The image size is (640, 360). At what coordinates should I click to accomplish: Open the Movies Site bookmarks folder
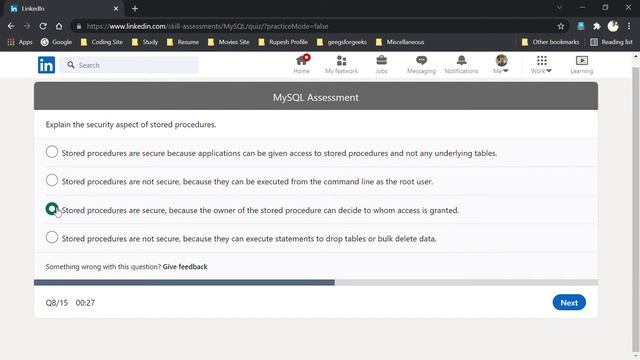pos(229,42)
